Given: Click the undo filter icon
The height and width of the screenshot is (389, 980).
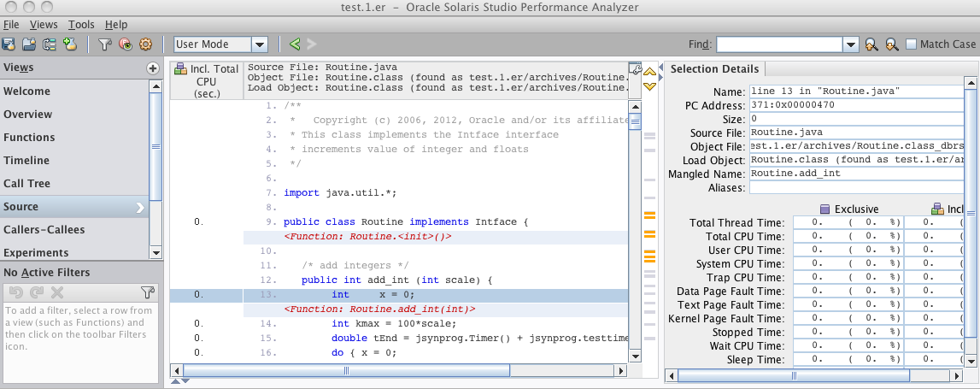Looking at the screenshot, I should (x=17, y=292).
